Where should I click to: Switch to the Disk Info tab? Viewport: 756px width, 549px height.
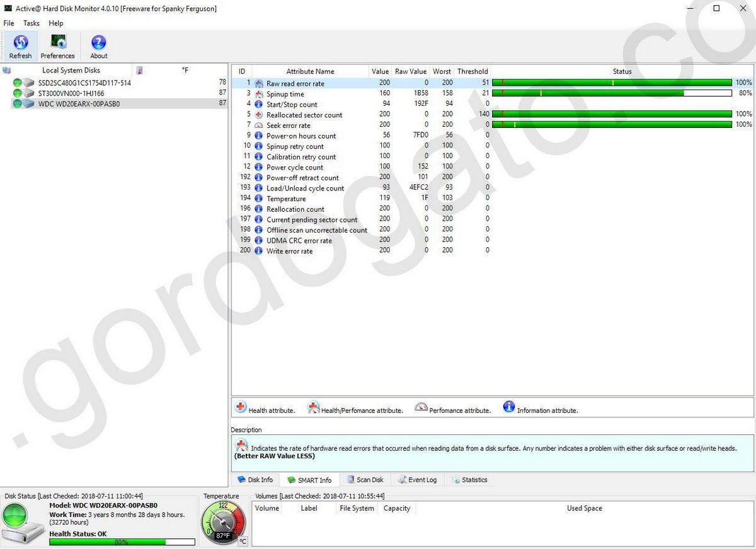256,480
